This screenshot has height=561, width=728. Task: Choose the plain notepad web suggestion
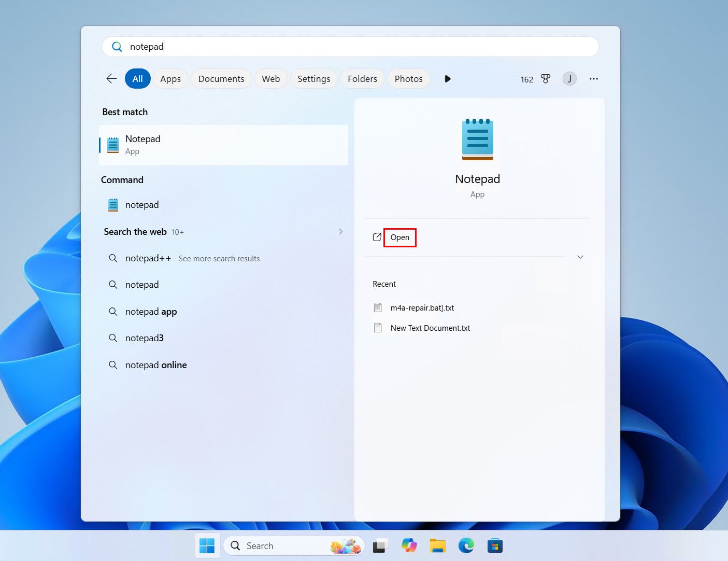[224, 285]
